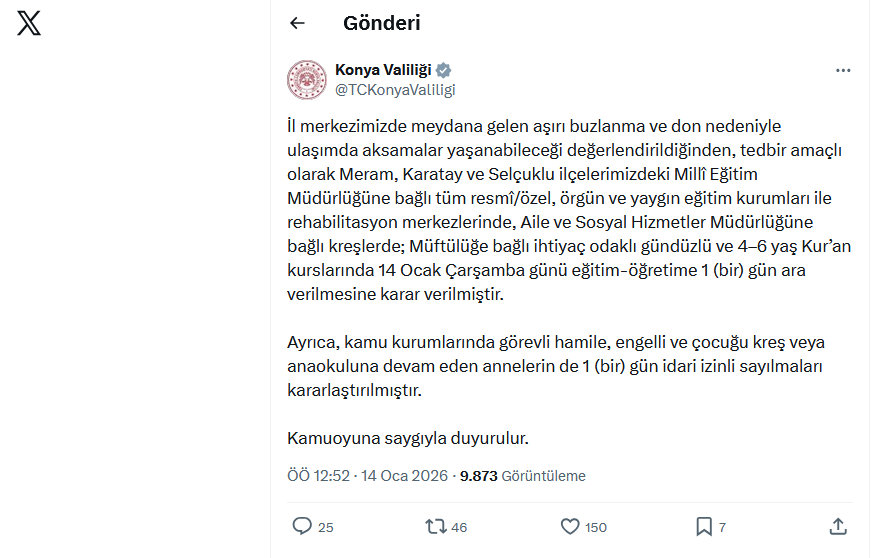Click the reply count 25

(325, 527)
